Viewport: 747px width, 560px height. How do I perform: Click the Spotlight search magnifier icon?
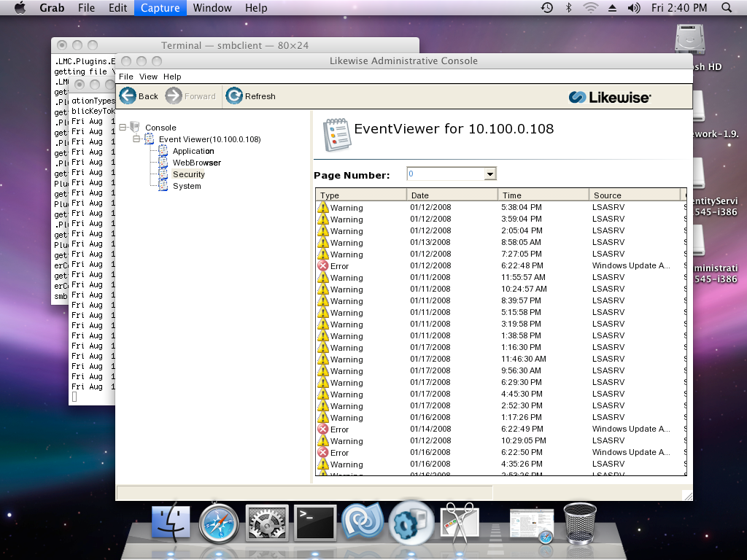pos(726,8)
